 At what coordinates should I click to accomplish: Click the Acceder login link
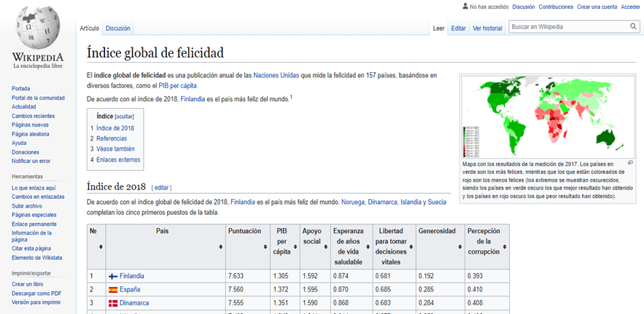[x=630, y=7]
